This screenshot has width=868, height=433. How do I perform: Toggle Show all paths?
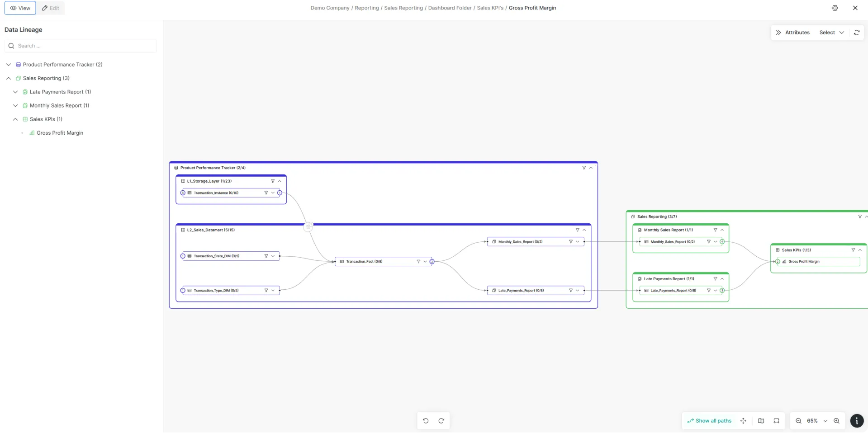click(709, 421)
